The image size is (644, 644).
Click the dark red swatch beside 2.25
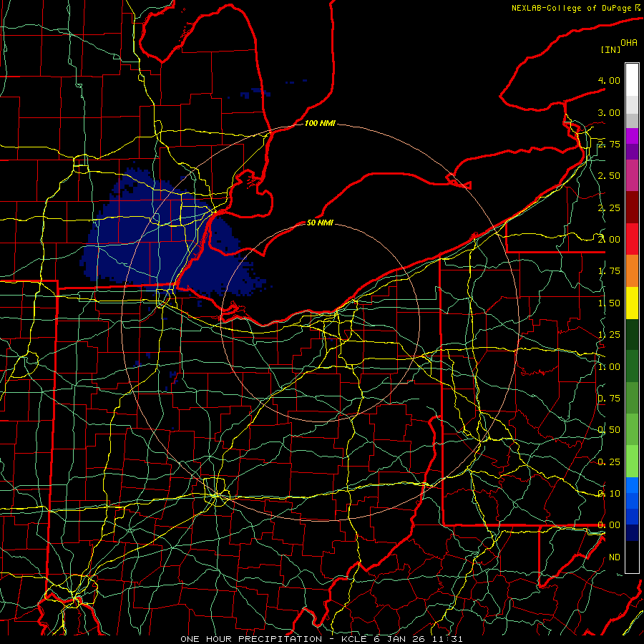(632, 208)
